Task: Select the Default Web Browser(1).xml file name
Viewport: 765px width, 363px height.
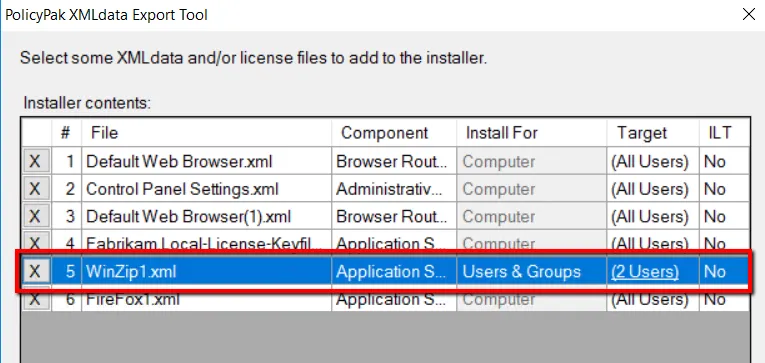Action: coord(188,216)
